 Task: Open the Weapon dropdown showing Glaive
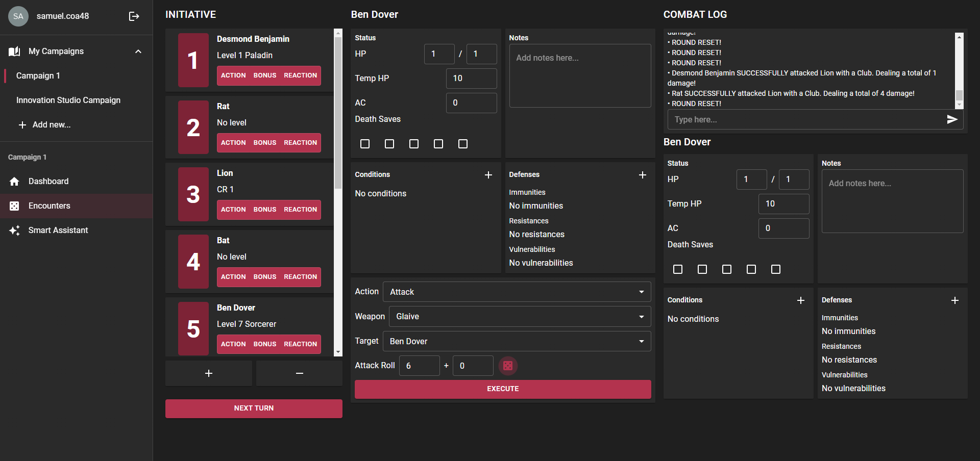pos(520,317)
